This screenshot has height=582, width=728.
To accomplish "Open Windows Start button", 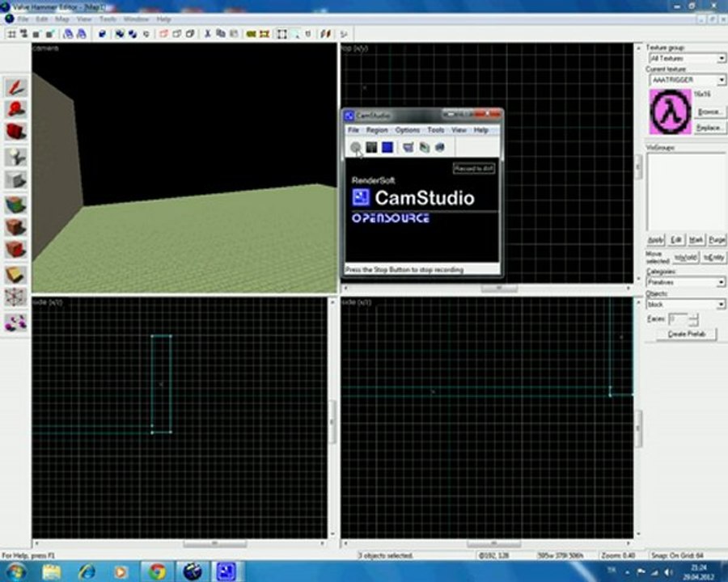I will coord(15,571).
